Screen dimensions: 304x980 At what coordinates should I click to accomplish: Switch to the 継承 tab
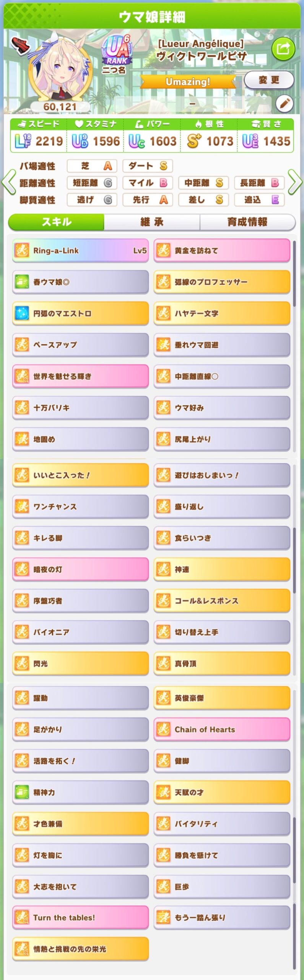coord(152,221)
